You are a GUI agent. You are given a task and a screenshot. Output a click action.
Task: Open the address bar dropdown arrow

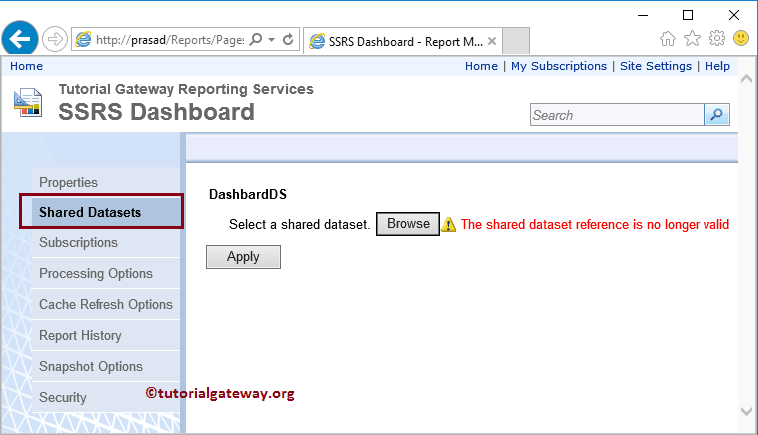point(272,40)
